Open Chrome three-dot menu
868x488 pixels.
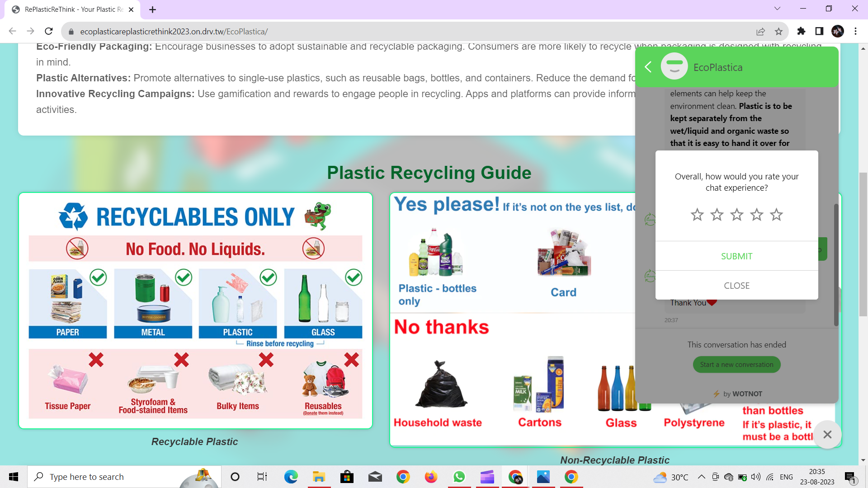tap(855, 31)
